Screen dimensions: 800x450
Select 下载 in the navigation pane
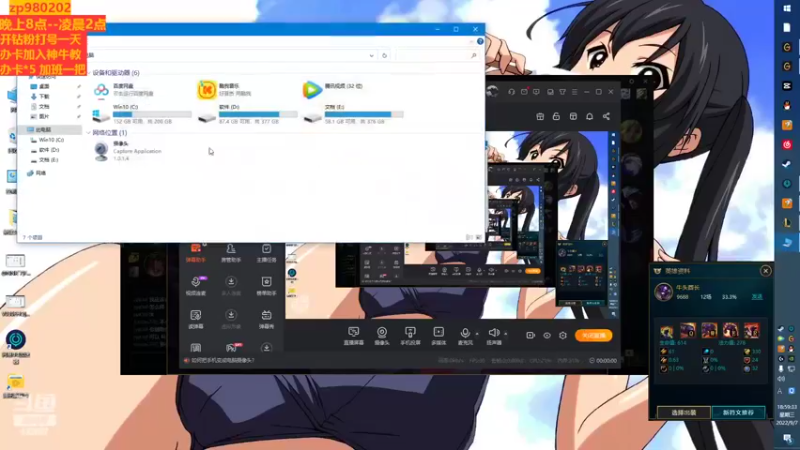tap(44, 96)
